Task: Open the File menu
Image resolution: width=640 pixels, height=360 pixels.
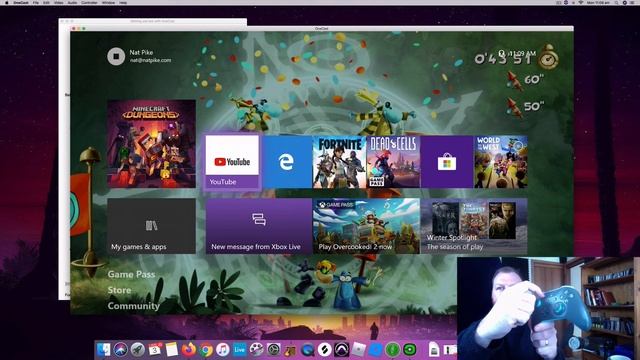Action: 36,2
